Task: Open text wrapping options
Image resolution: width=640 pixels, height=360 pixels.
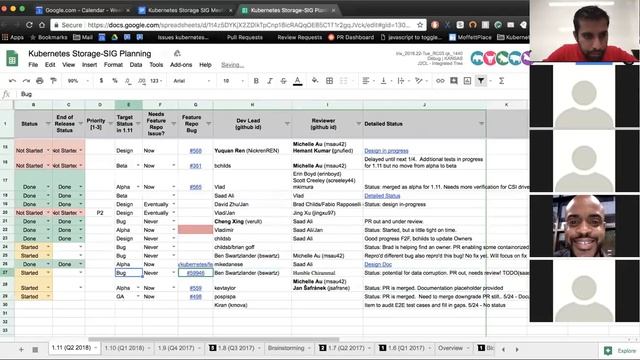Action: click(401, 81)
